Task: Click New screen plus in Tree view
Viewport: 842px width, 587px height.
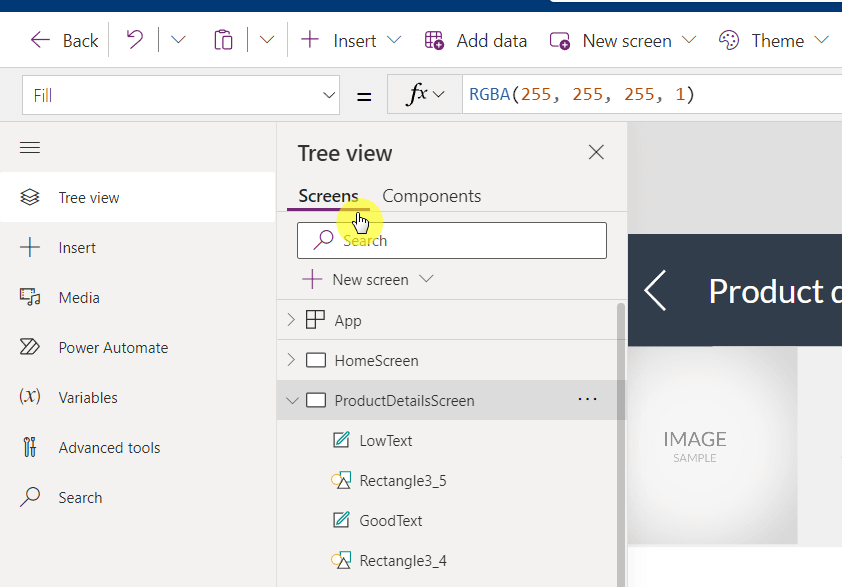Action: point(312,280)
